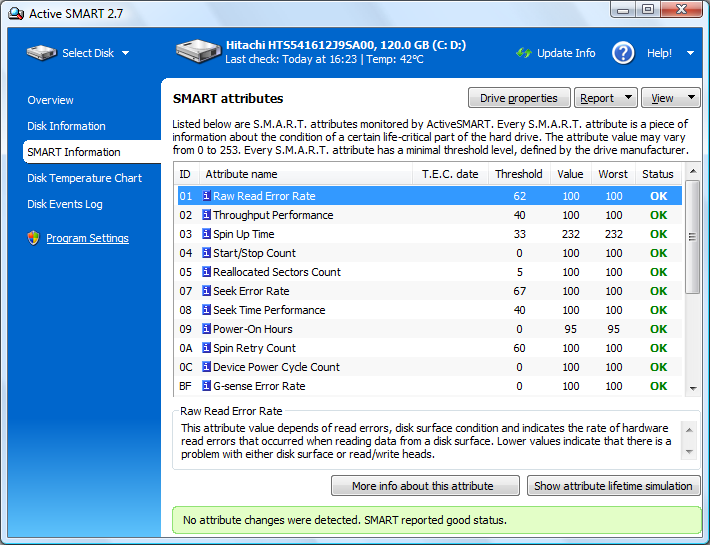Screen dimensions: 710x545
Task: Click the 'No attribute changes were detected' status message
Action: [345, 520]
